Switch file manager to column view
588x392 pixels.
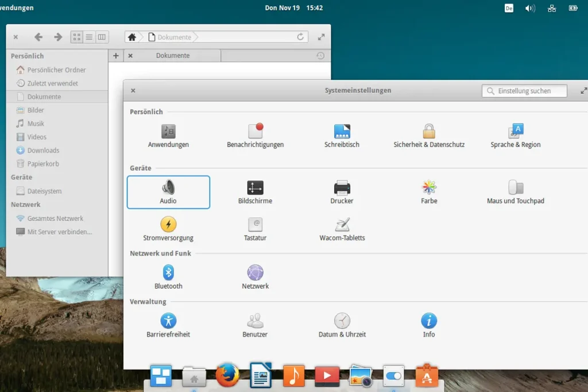coord(101,37)
